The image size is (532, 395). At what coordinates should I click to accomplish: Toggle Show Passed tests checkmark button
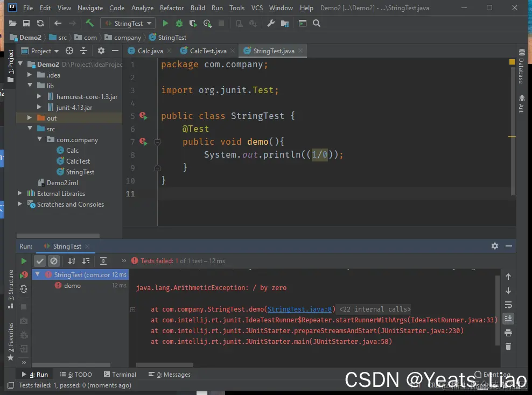point(40,261)
